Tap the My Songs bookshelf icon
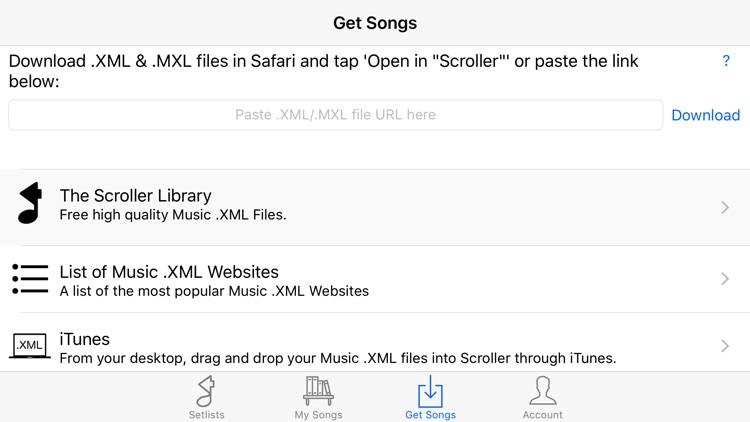This screenshot has width=750, height=422. pyautogui.click(x=318, y=391)
